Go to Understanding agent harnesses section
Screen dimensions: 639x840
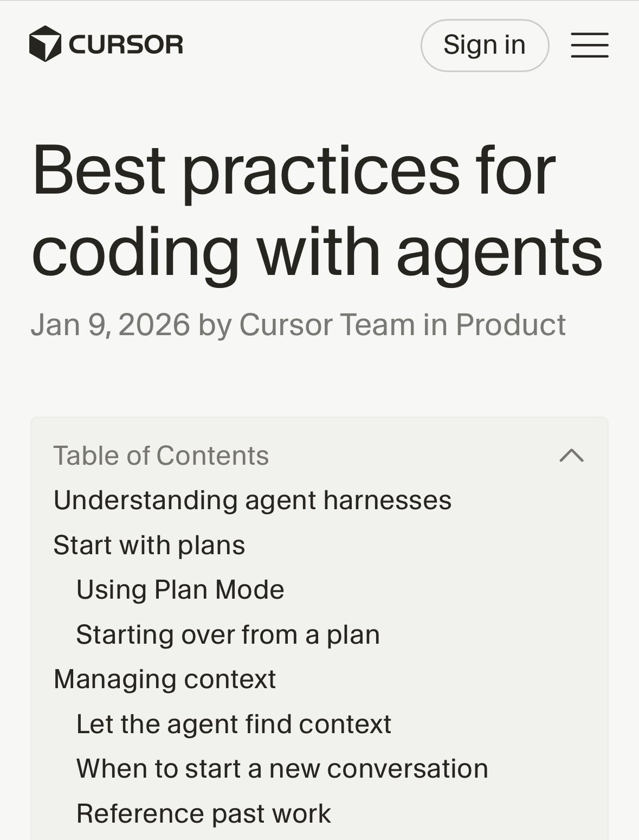252,500
